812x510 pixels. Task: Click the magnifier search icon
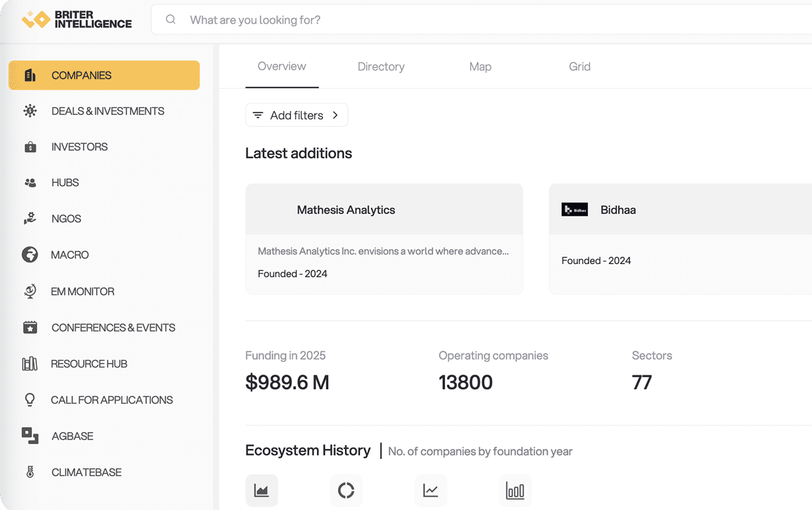click(x=170, y=19)
